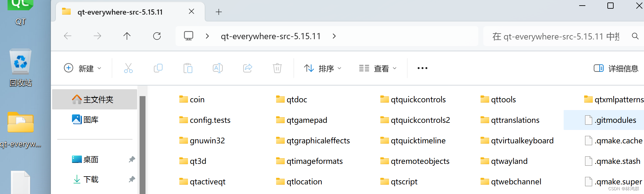
Task: Open the more options ellipsis menu
Action: [423, 68]
